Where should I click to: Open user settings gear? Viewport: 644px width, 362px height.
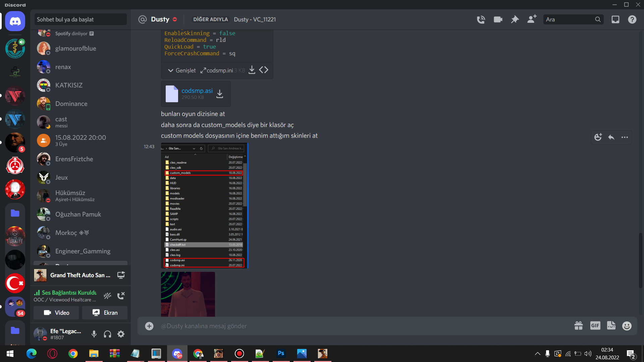coord(121,334)
